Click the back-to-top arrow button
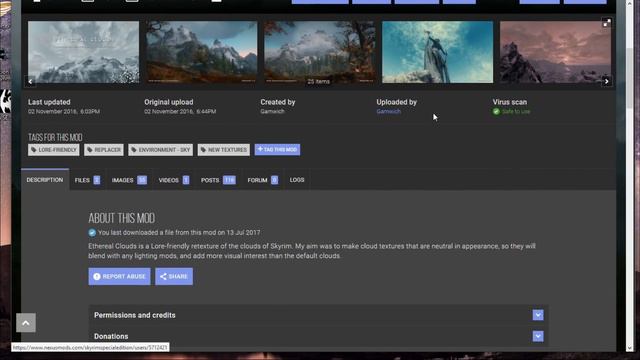The image size is (640, 360). coord(26,322)
